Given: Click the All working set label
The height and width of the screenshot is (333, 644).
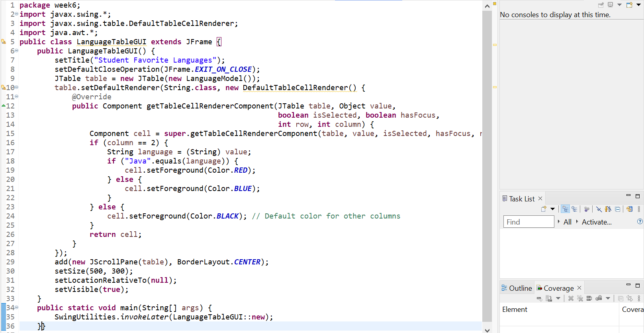Looking at the screenshot, I should coord(568,222).
